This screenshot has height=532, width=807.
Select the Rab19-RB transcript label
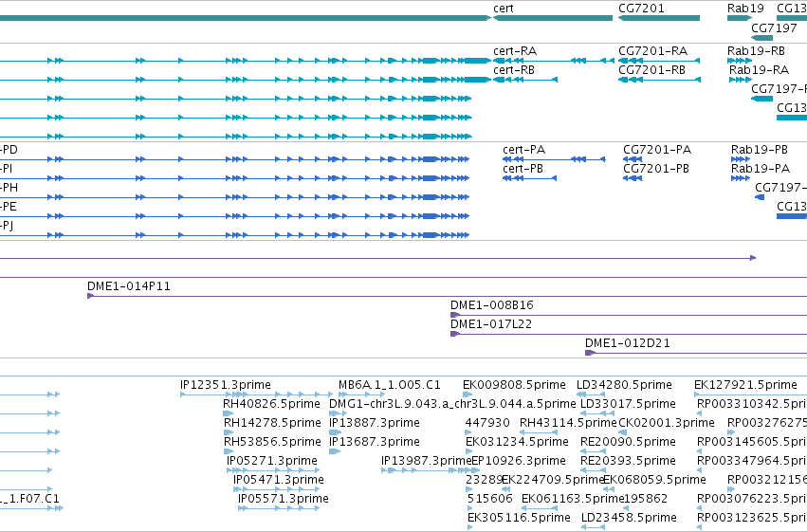(x=756, y=51)
